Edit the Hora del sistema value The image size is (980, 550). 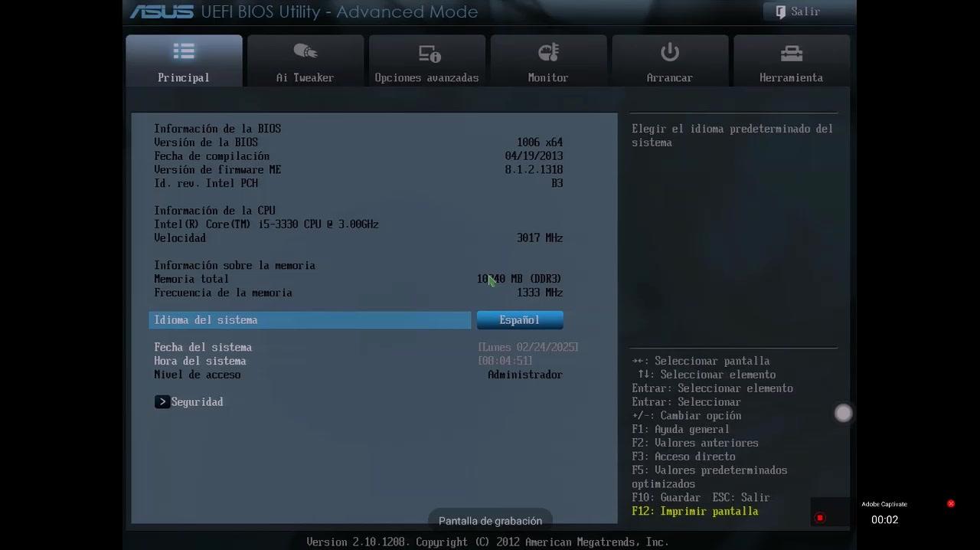coord(505,362)
